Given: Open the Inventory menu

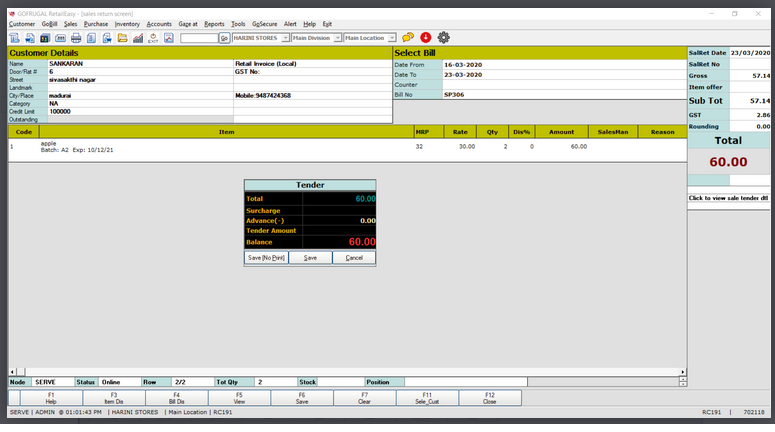Looking at the screenshot, I should pos(127,23).
